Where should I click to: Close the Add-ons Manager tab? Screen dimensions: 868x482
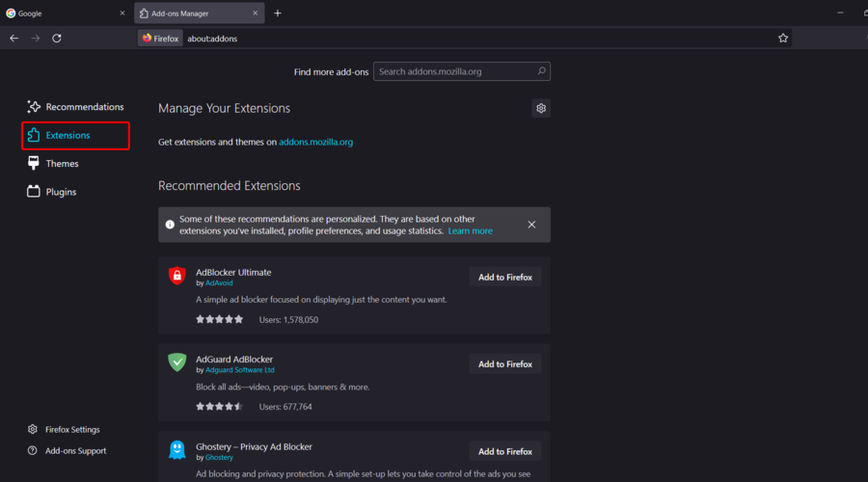256,13
